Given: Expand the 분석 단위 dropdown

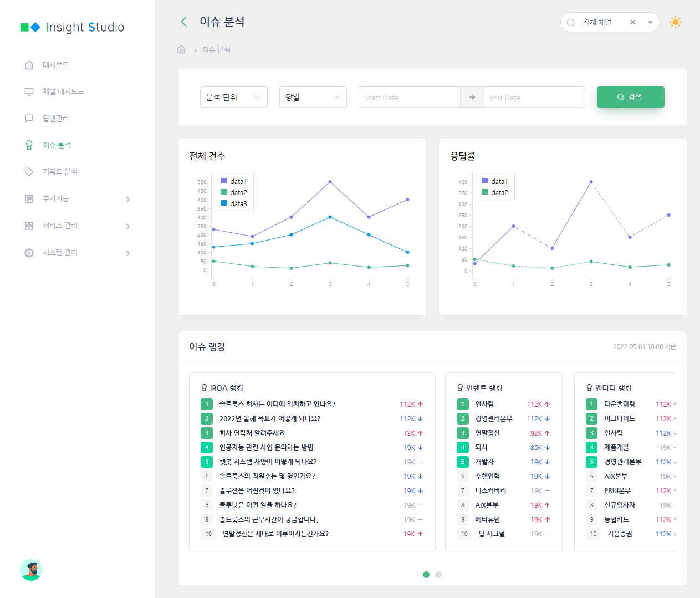Looking at the screenshot, I should pyautogui.click(x=233, y=97).
